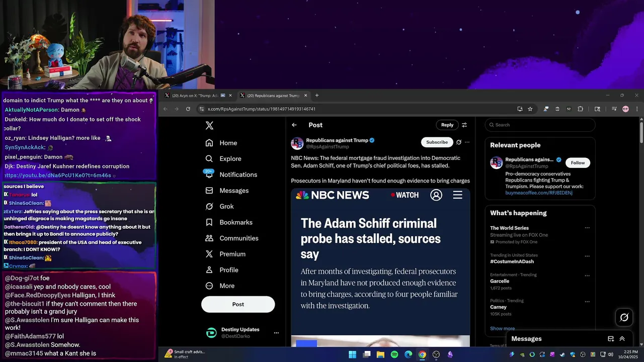Open Destiny Updates account options dots
The image size is (644, 362).
click(276, 333)
